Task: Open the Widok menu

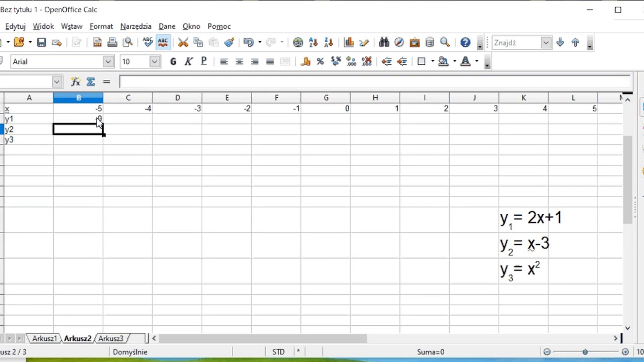Action: pyautogui.click(x=43, y=26)
